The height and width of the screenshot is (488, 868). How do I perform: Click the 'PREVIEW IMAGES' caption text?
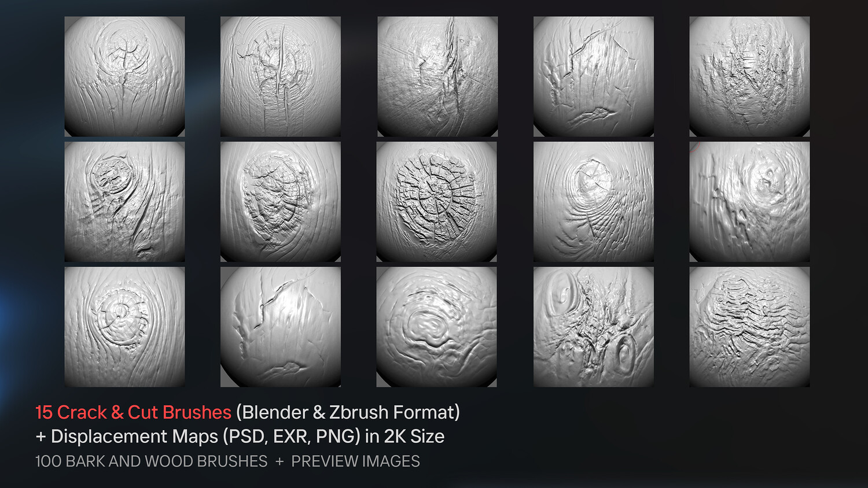pos(355,461)
